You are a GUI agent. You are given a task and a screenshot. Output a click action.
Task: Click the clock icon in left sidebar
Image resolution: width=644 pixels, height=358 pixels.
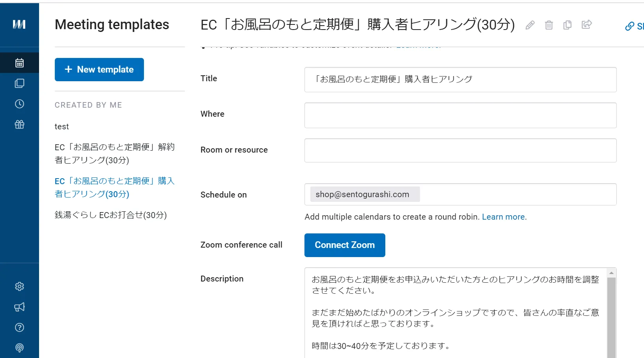[x=19, y=104]
